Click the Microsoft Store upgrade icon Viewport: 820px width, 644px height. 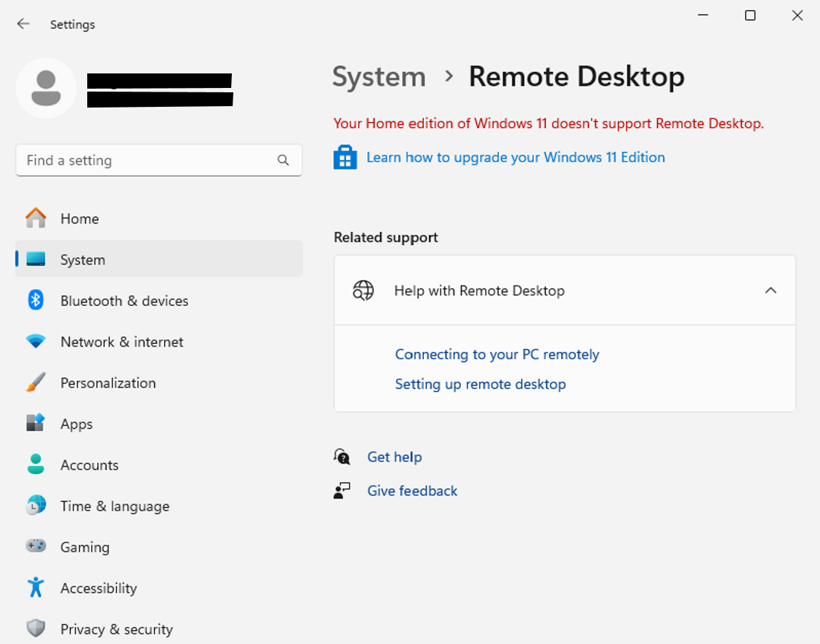(345, 157)
